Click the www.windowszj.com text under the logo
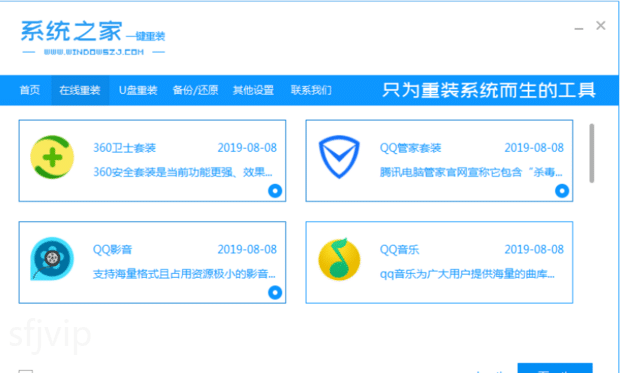The width and height of the screenshot is (620, 373). pos(94,52)
